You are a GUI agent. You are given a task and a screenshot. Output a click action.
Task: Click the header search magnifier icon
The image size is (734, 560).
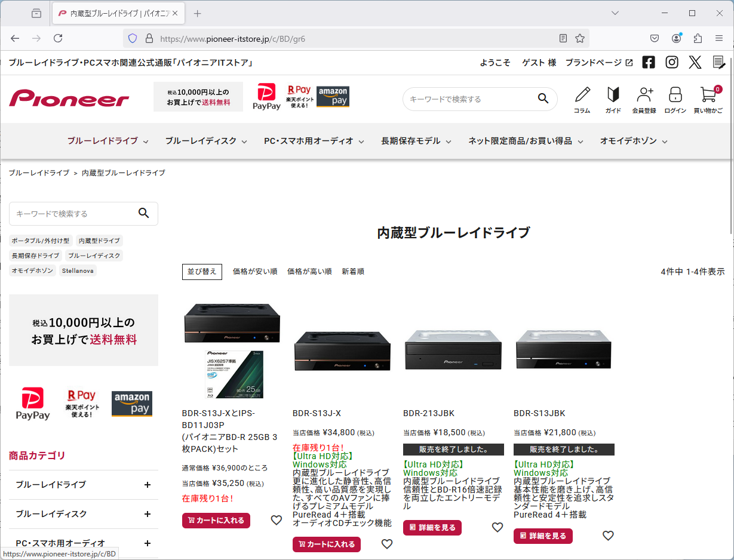(x=543, y=99)
